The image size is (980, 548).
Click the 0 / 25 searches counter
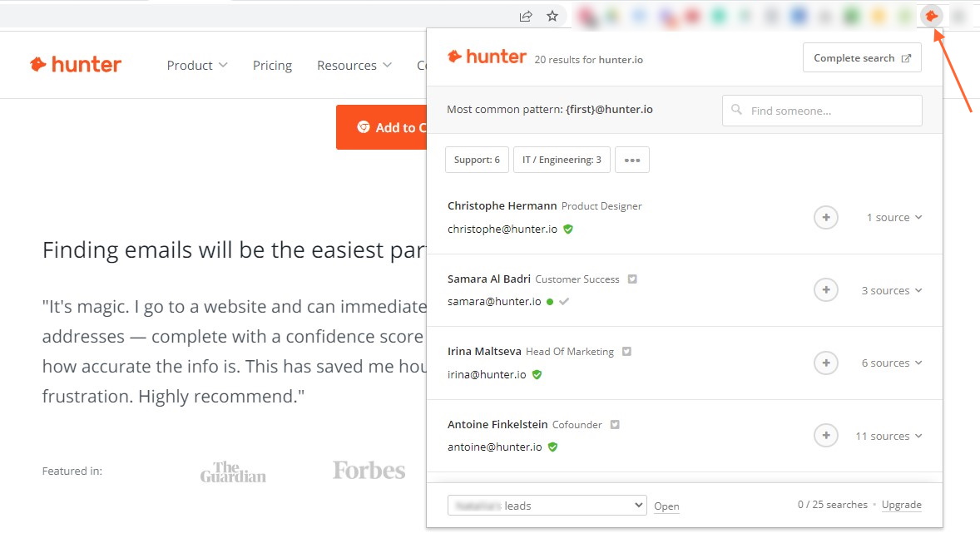tap(832, 505)
